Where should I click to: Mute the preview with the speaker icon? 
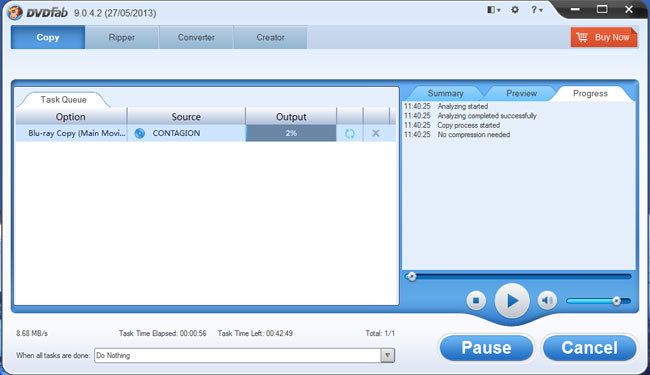click(x=547, y=300)
